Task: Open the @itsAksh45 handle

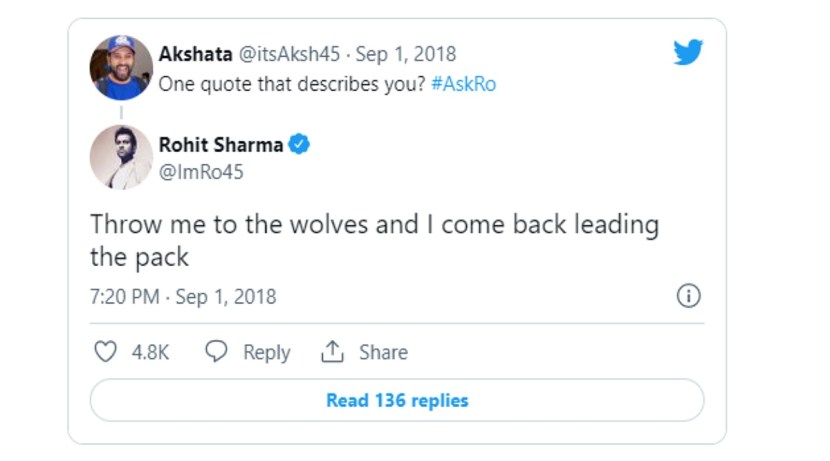Action: tap(289, 54)
